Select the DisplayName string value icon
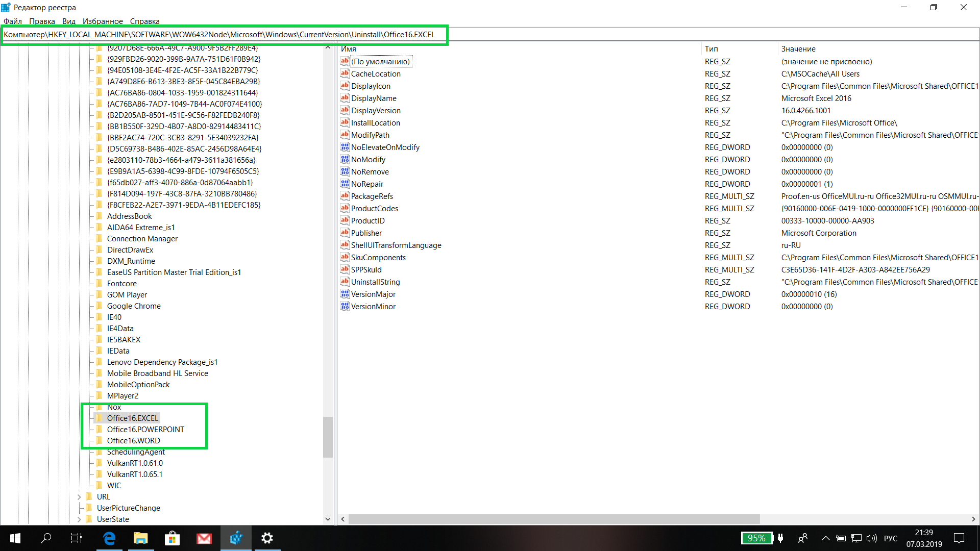This screenshot has width=980, height=551. [345, 98]
